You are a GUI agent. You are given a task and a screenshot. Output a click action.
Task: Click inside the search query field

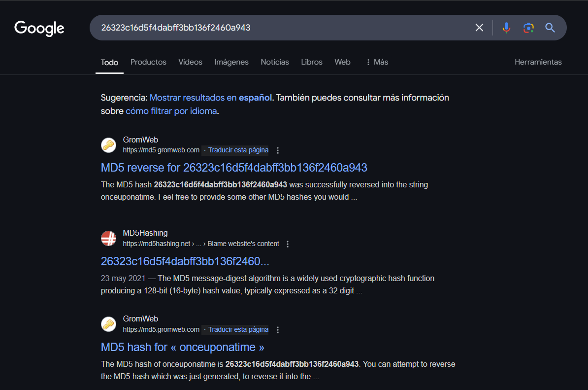click(281, 28)
